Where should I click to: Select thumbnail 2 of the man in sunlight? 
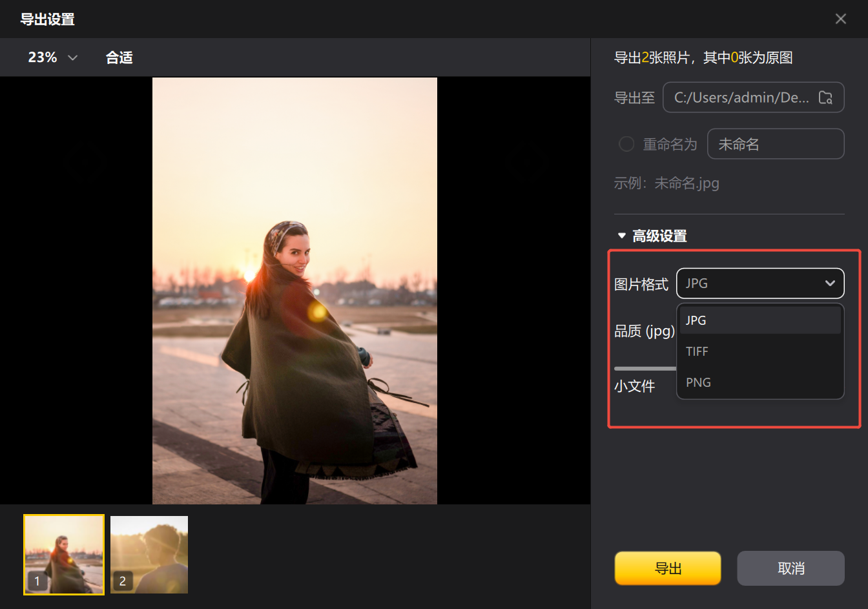click(x=149, y=554)
